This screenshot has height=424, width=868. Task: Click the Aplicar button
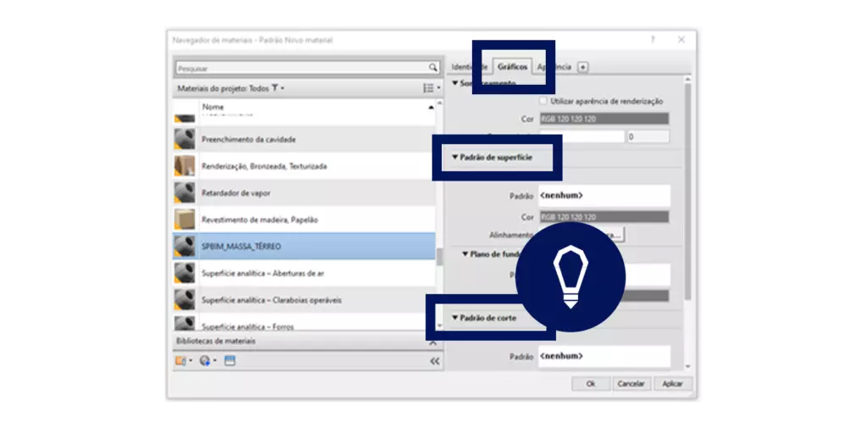click(x=672, y=383)
